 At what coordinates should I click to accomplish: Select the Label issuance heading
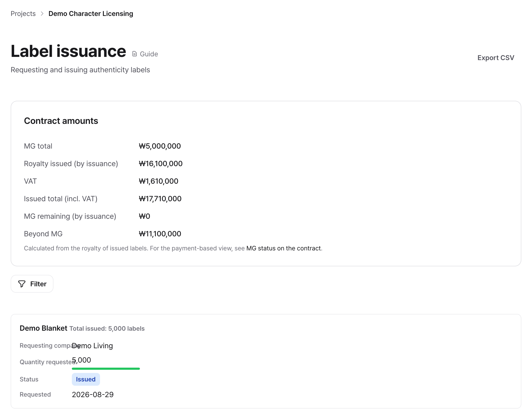click(x=68, y=51)
